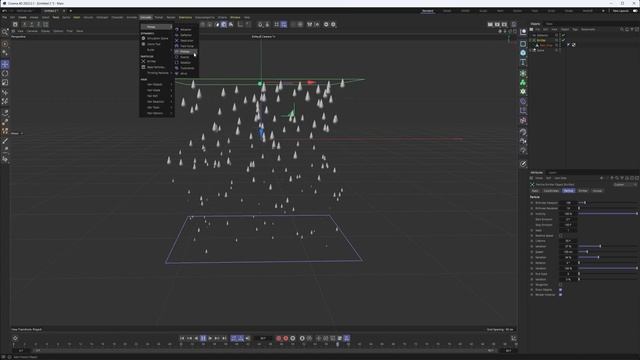The image size is (640, 360).
Task: Pause playback with the highlighted play button
Action: pyautogui.click(x=203, y=338)
